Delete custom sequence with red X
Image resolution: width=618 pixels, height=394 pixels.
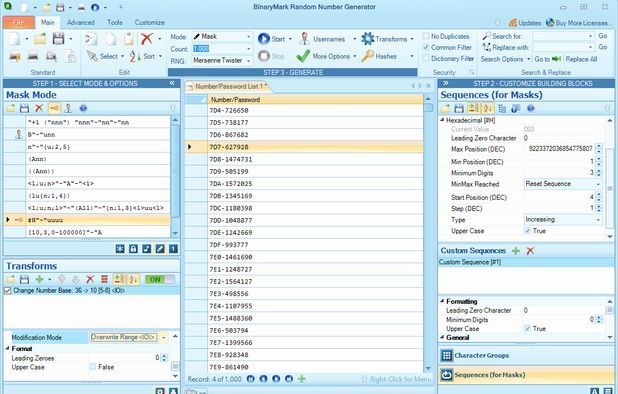tap(531, 251)
